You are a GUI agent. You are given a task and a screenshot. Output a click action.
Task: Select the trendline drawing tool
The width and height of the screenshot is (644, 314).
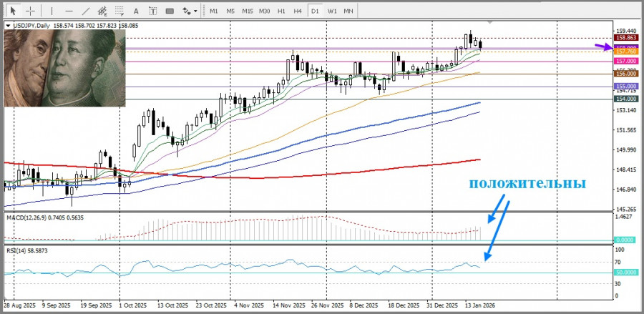86,11
